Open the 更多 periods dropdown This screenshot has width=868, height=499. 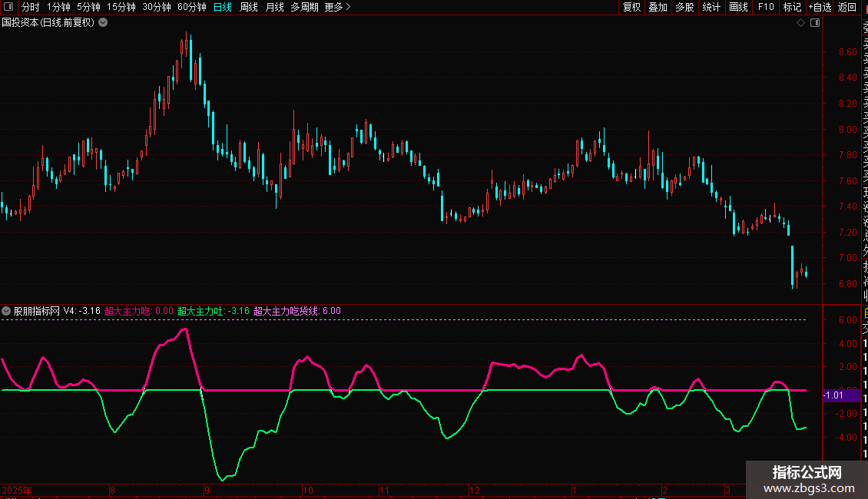coord(337,7)
